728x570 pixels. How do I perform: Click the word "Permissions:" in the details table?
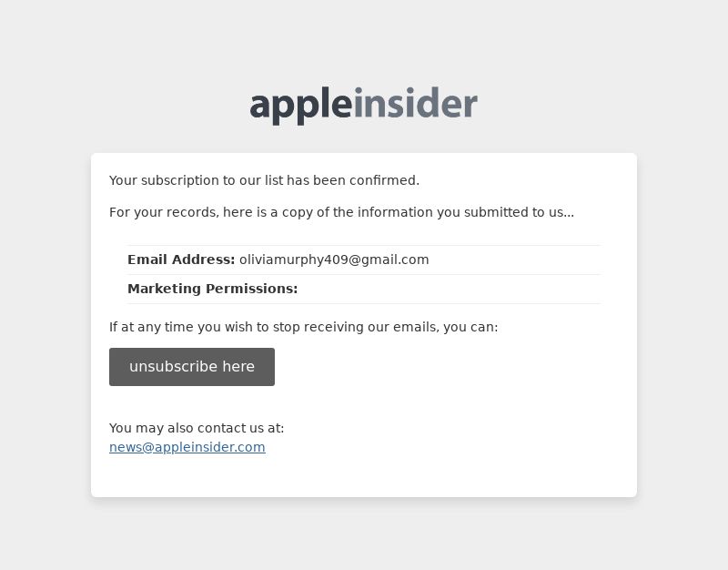click(252, 289)
